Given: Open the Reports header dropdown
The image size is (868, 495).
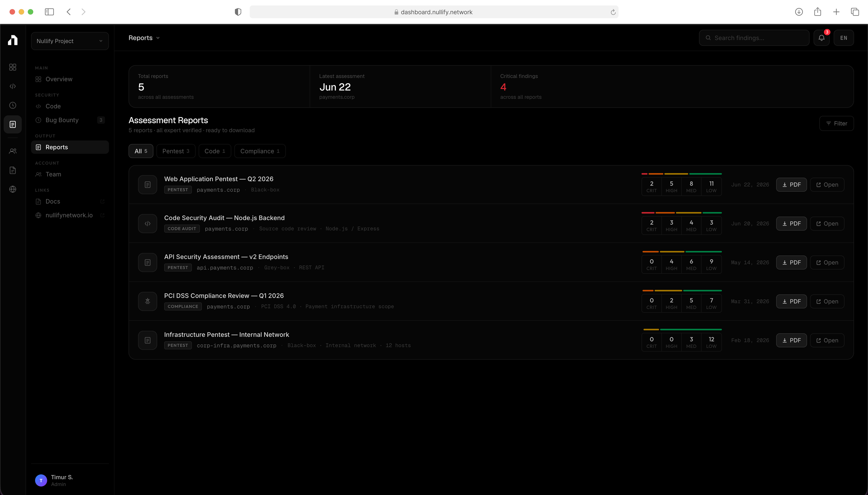Looking at the screenshot, I should point(144,38).
